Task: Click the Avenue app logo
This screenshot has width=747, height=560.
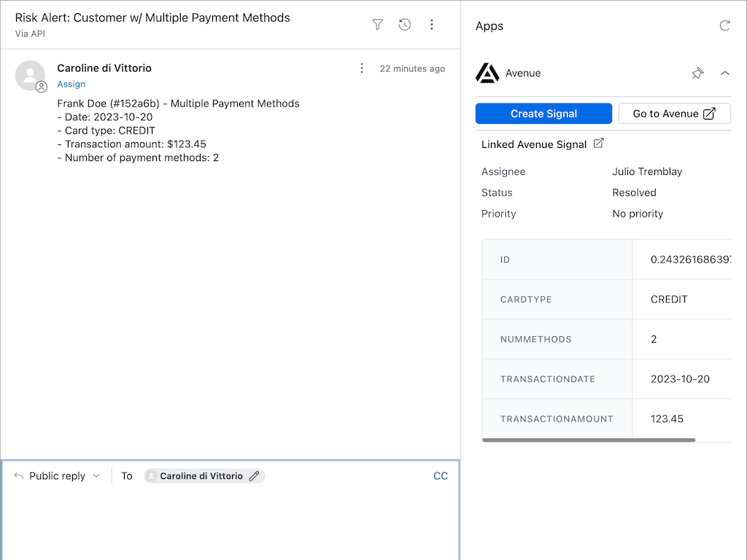Action: [487, 73]
